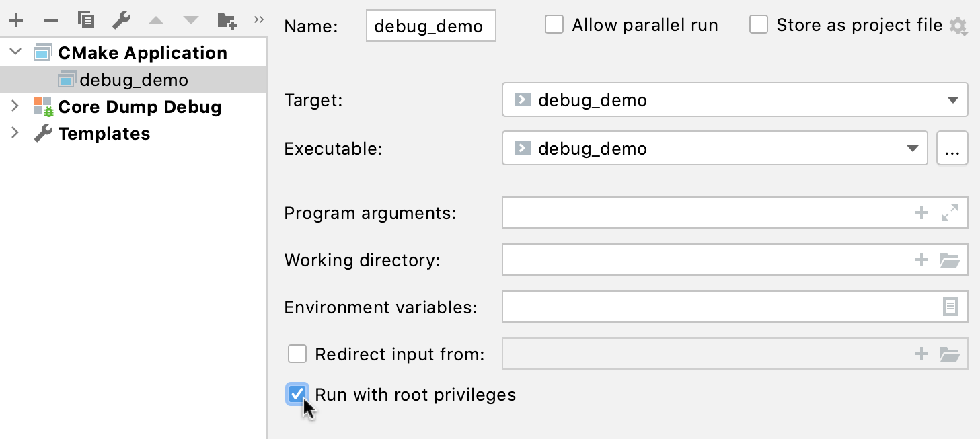Copy the debug_demo configuration

coord(85,19)
